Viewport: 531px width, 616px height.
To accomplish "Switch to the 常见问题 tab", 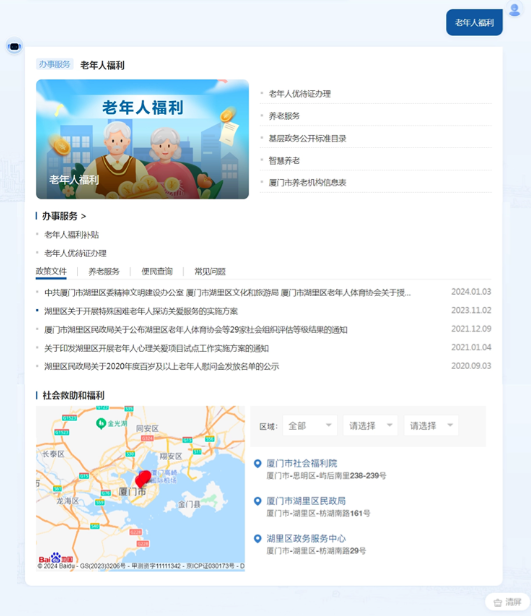I will [210, 271].
